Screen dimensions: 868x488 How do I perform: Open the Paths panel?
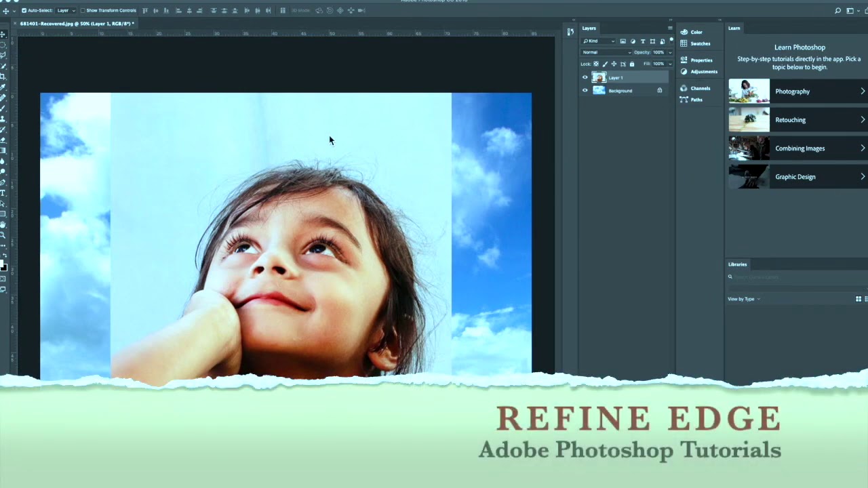point(692,100)
